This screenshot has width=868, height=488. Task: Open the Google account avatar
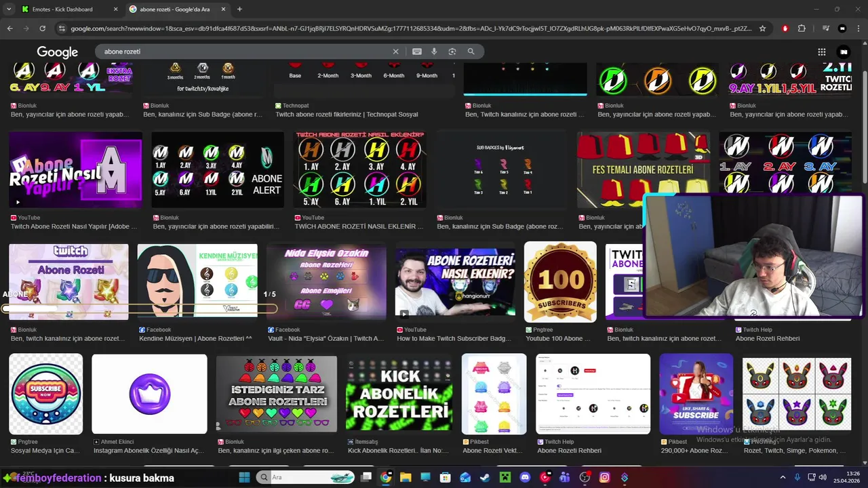coord(844,52)
